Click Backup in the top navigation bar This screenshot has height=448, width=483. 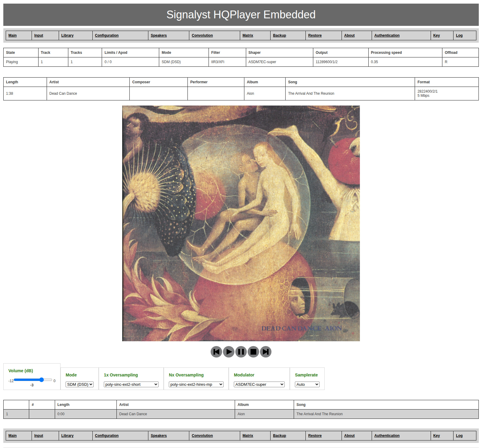click(280, 35)
